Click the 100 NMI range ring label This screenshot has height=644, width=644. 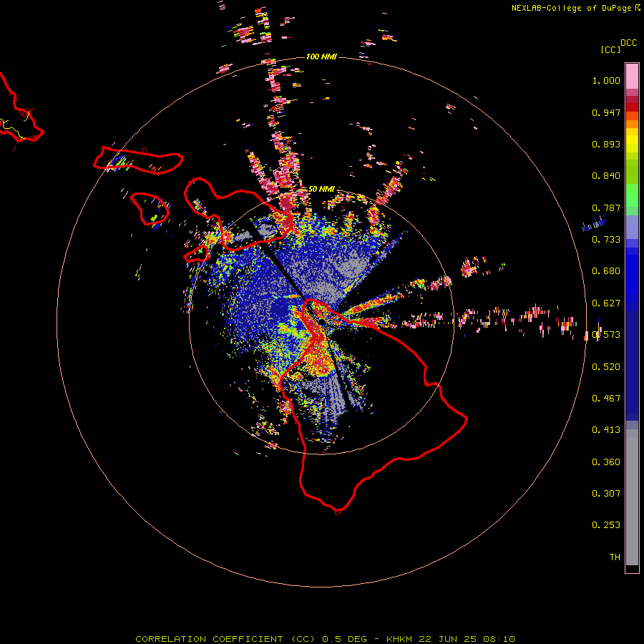tap(321, 57)
